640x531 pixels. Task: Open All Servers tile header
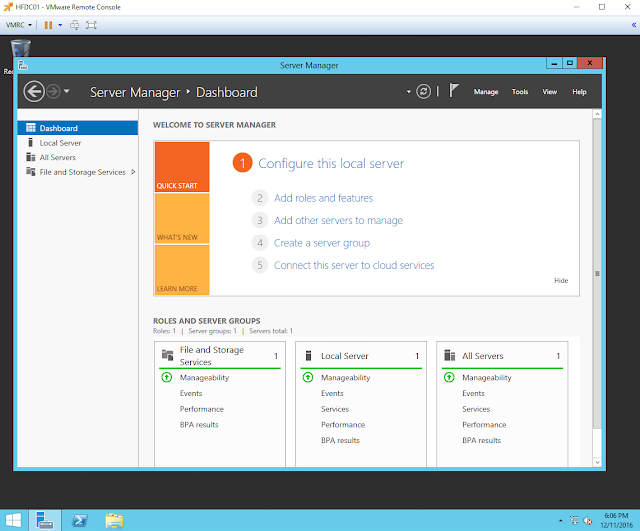(x=502, y=356)
